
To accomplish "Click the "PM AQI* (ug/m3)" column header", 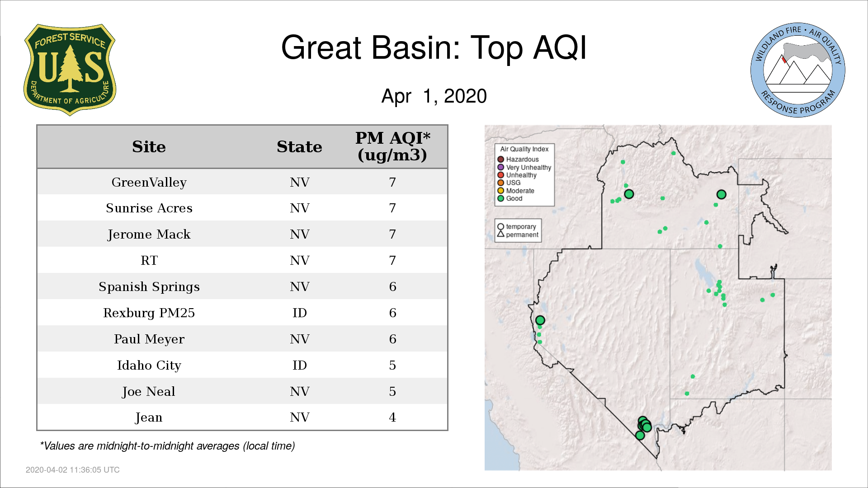I will tap(392, 146).
